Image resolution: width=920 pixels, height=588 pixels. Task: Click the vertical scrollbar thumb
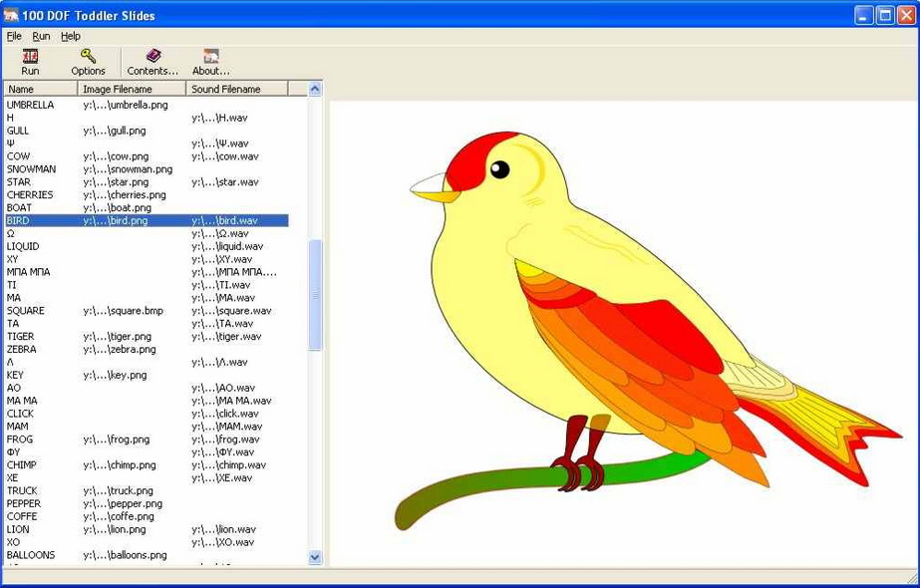pos(315,295)
